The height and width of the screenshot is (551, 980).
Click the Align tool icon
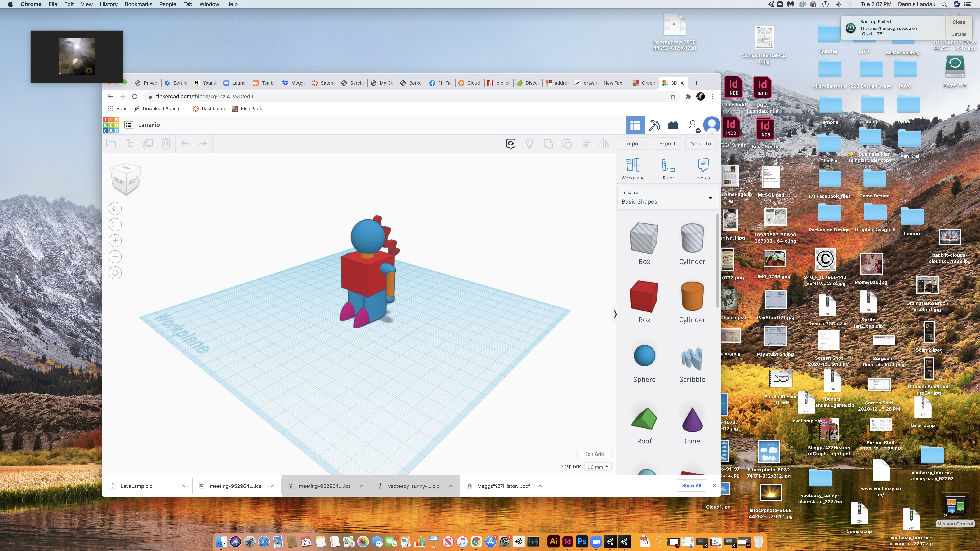point(586,144)
